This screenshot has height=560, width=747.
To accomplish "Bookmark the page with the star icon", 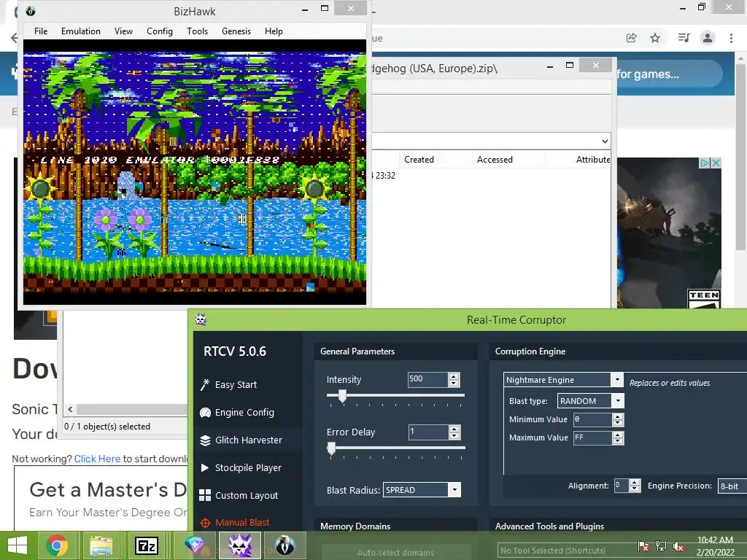I will 655,38.
